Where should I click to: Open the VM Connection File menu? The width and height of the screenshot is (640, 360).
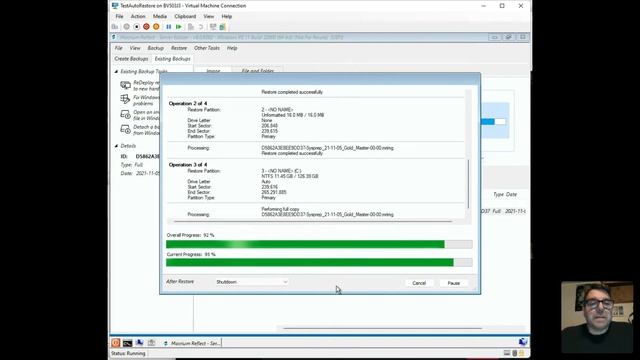click(x=119, y=16)
